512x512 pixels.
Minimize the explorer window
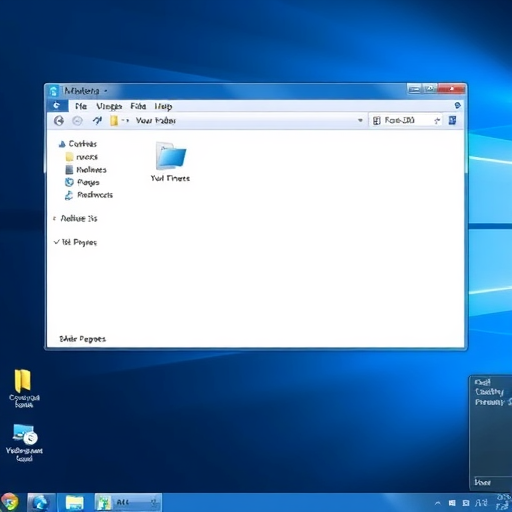pyautogui.click(x=415, y=89)
